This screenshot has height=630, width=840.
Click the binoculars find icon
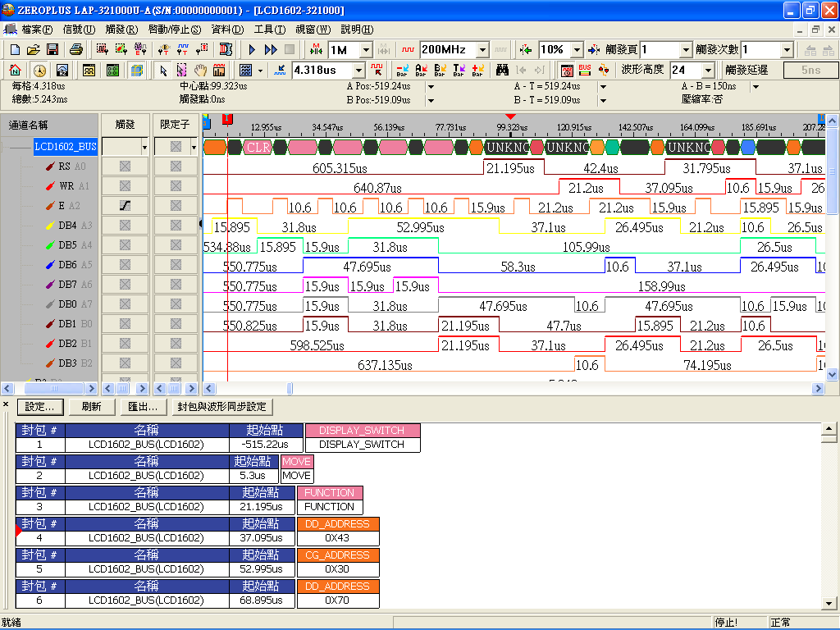click(x=502, y=70)
